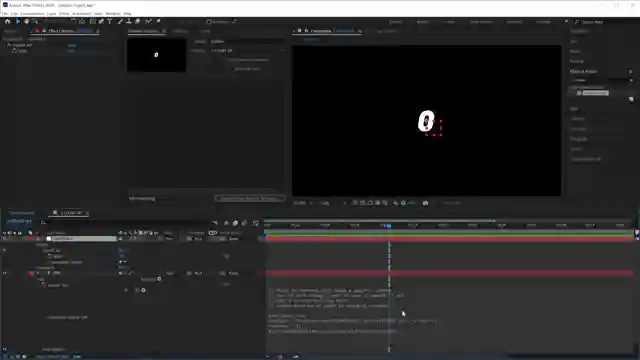Select the Clone Stamp tool

(129, 22)
